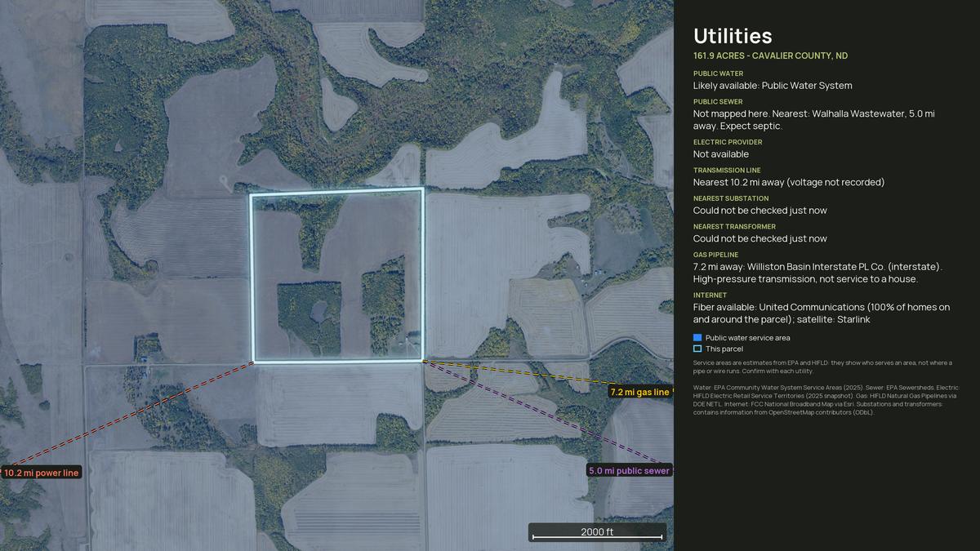Click the '5.0 mi public sewer' map label
Screen dimensions: 980x551
point(629,470)
